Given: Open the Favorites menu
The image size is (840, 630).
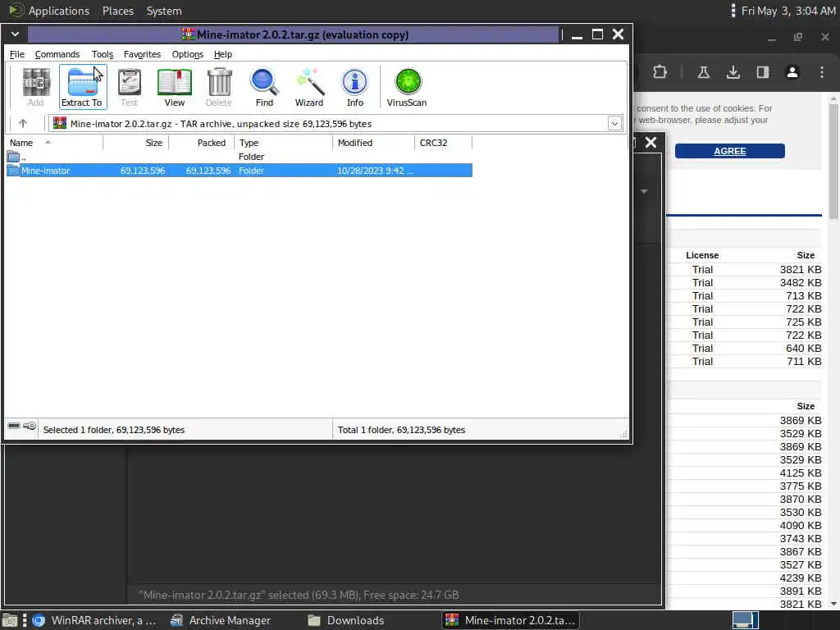Looking at the screenshot, I should (142, 54).
